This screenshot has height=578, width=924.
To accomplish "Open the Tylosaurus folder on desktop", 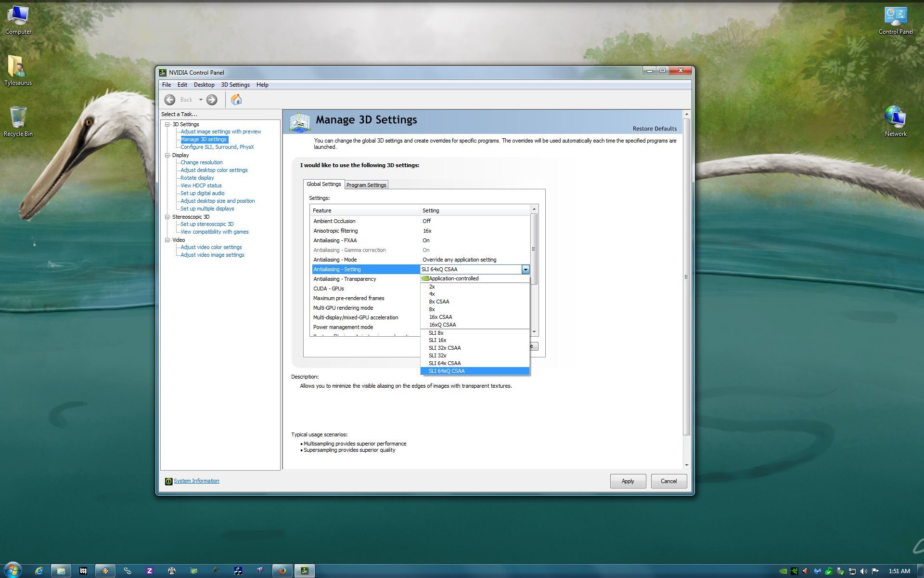I will pyautogui.click(x=18, y=70).
